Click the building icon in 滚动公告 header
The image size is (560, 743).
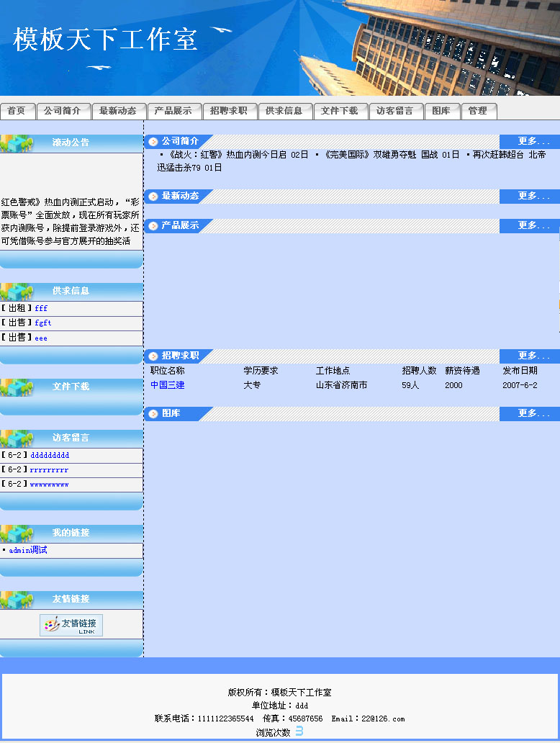(x=17, y=143)
